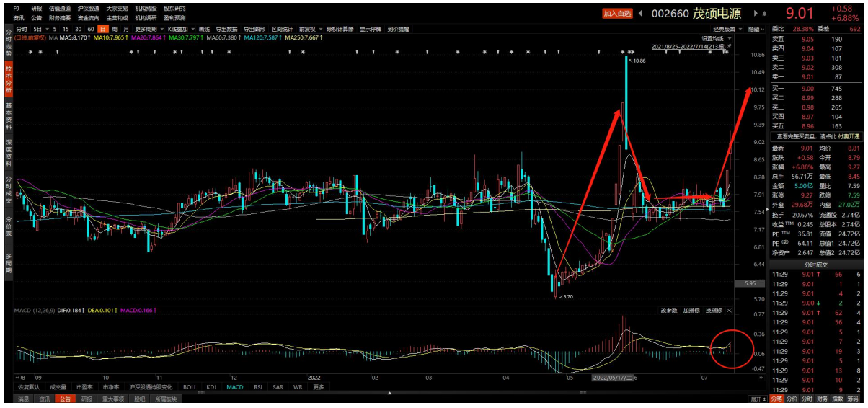This screenshot has height=408, width=868.
Task: Click the up triangle at the chart bottom edge
Action: click(390, 394)
